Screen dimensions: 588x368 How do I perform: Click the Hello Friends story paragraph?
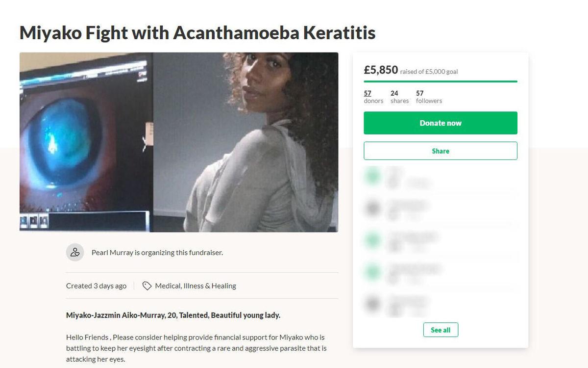[196, 348]
